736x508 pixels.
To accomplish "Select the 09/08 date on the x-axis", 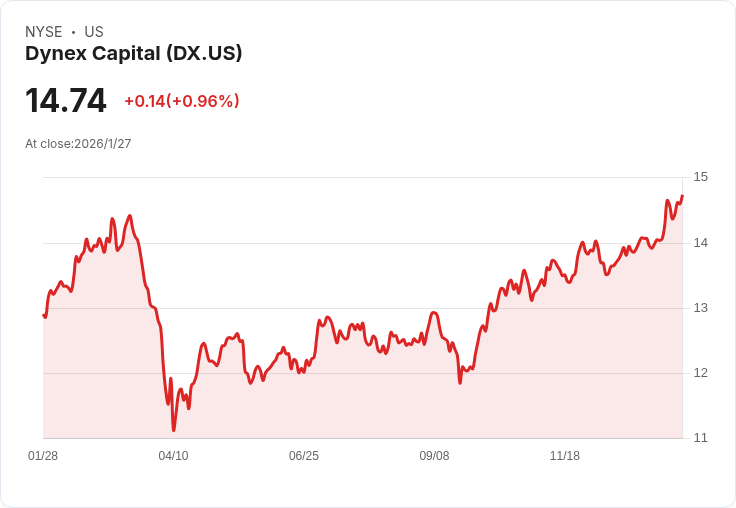I will click(x=434, y=456).
